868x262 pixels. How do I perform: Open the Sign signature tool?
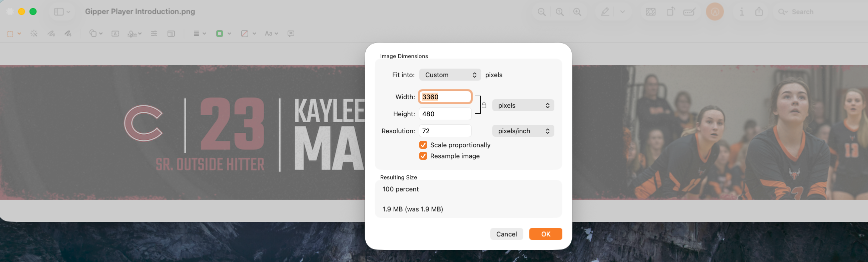coord(135,34)
